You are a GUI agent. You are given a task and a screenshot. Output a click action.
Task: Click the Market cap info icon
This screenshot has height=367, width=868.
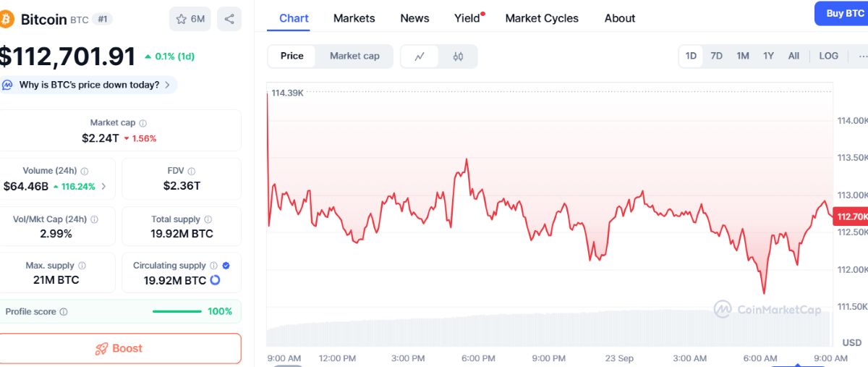coord(142,124)
